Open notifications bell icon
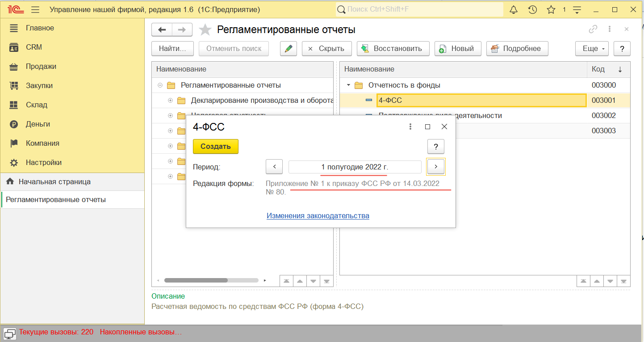This screenshot has width=644, height=342. click(514, 9)
